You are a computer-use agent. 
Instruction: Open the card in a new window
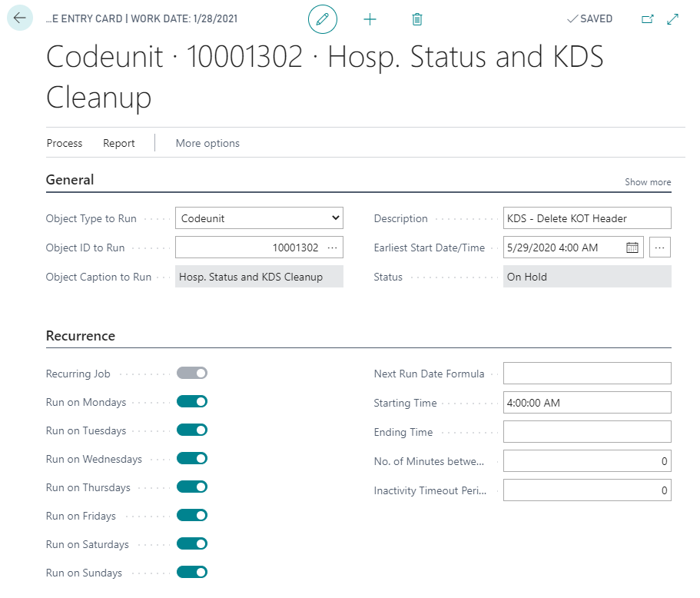point(647,19)
